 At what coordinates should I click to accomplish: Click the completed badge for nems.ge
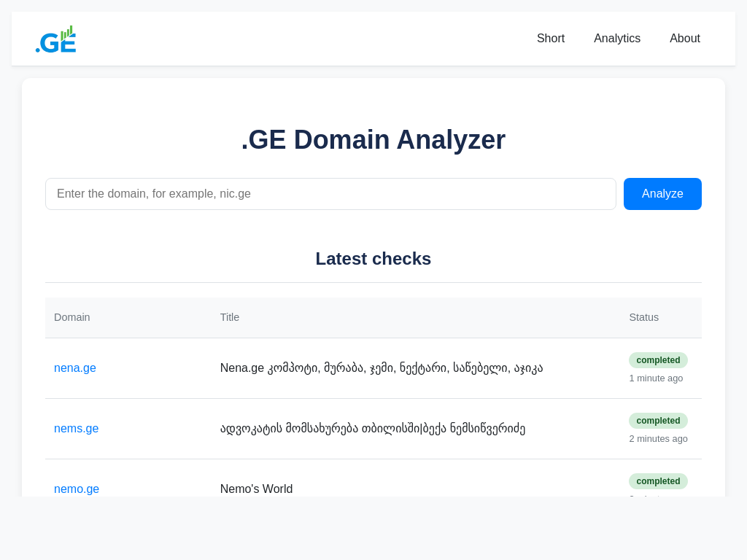coord(658,421)
